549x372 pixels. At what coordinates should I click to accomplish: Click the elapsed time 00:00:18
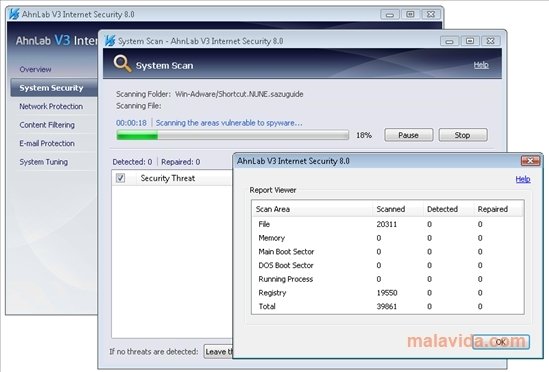tap(131, 123)
